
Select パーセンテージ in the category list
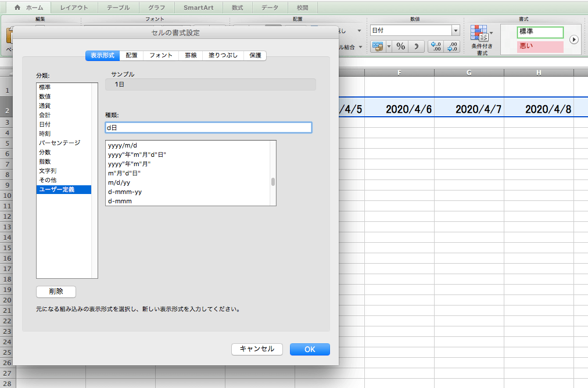(x=64, y=143)
